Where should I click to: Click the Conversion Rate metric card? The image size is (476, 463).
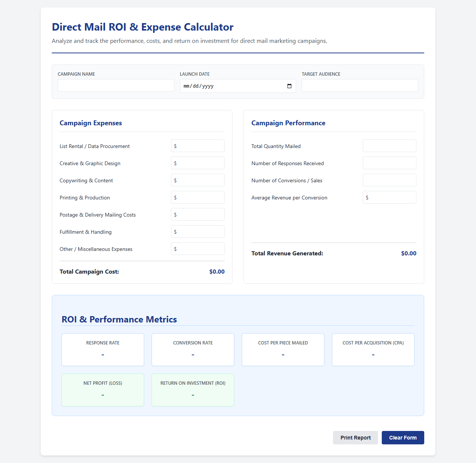[193, 350]
